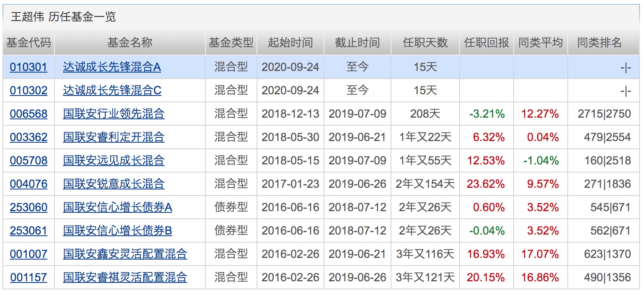Open fund code link 253061
Viewport: 644px width, 295px height.
tap(29, 231)
